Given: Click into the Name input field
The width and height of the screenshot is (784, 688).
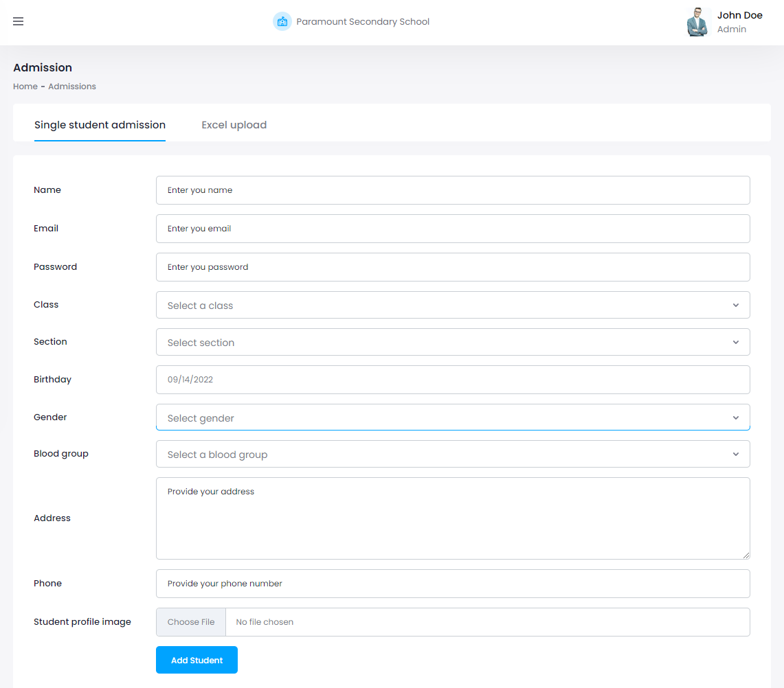Looking at the screenshot, I should [453, 190].
